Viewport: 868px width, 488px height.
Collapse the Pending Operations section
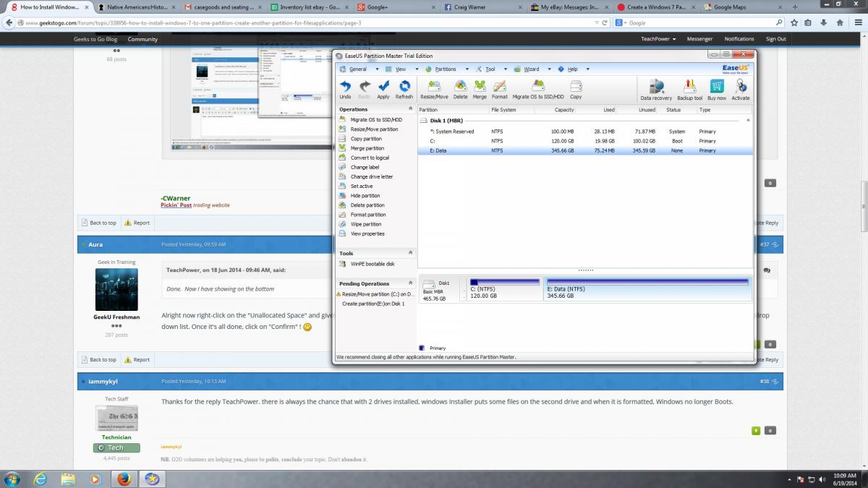coord(411,283)
